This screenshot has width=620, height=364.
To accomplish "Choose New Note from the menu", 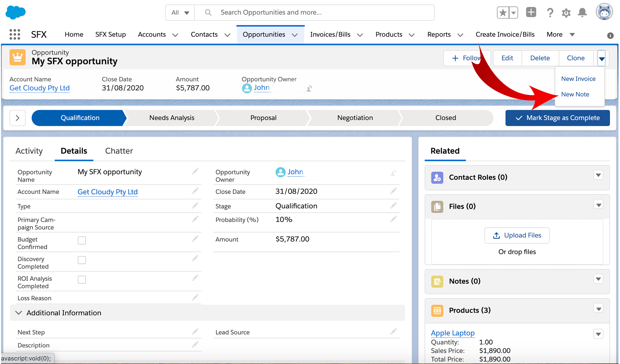I will tap(575, 94).
